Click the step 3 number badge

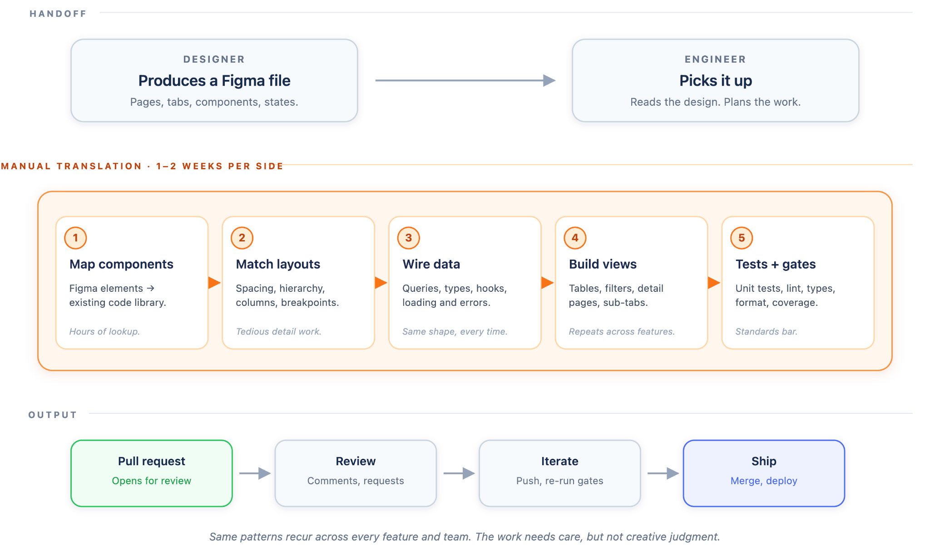(x=409, y=238)
